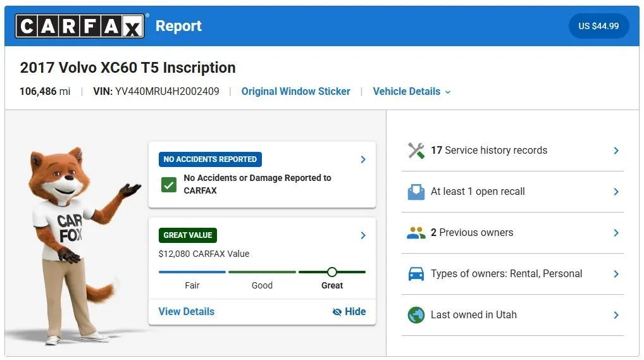Expand the No Accidents Reported chevron
Screen dimensions: 644x360
pyautogui.click(x=363, y=159)
